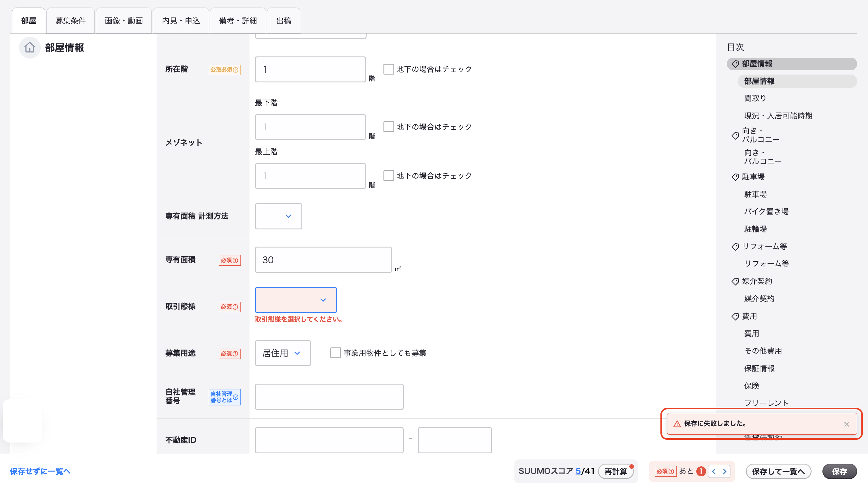This screenshot has height=489, width=868.
Task: Click 保存せずに一覧へ link
Action: click(40, 471)
